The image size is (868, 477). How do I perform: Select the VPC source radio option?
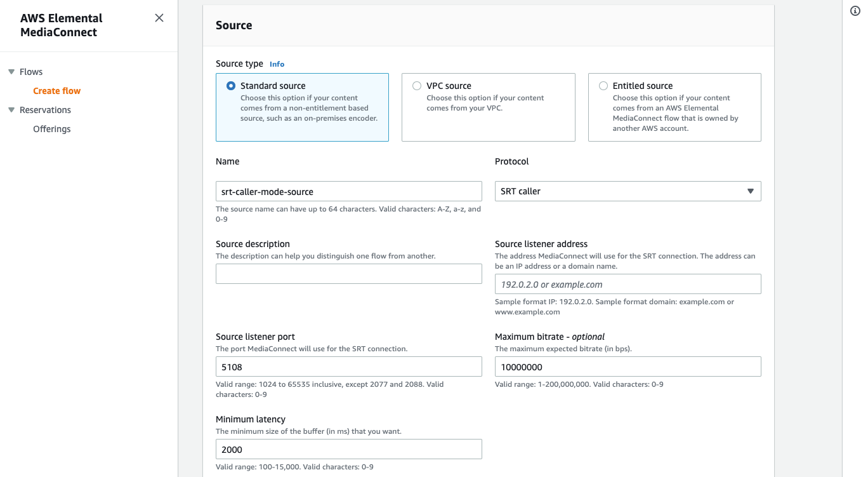417,86
